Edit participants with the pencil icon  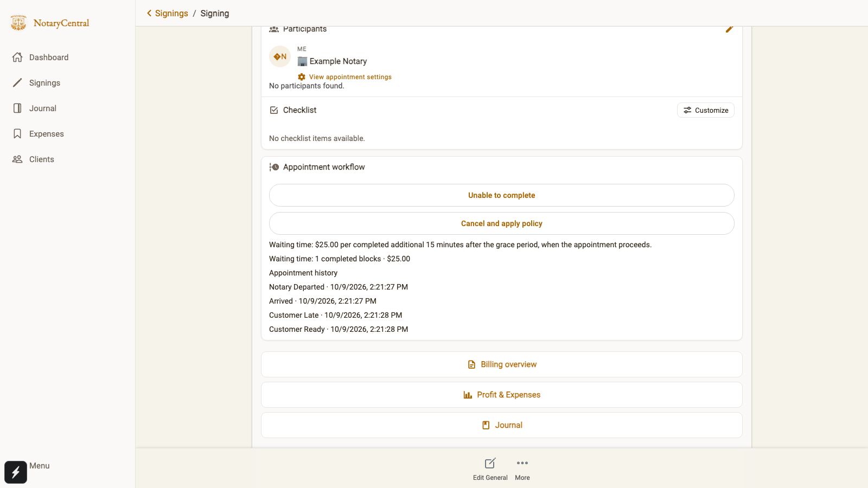(729, 29)
